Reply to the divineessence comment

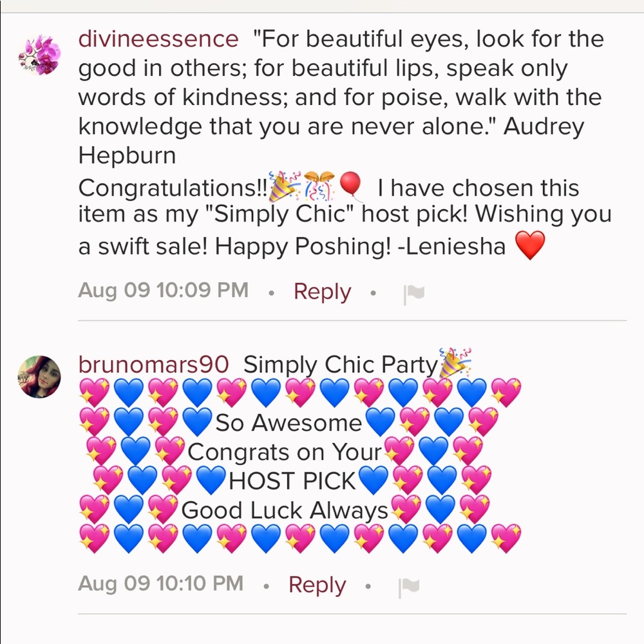point(322,291)
